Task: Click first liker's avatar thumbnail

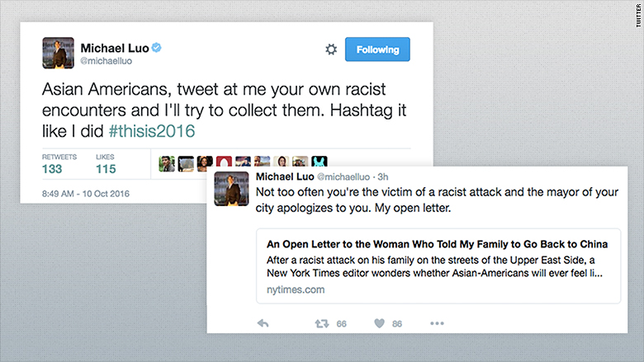Action: (167, 163)
